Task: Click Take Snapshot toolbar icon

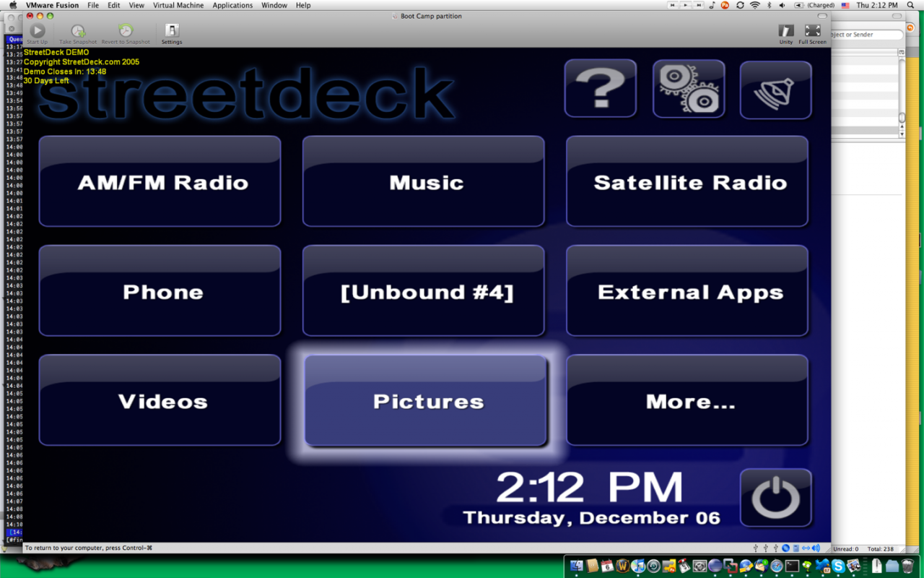Action: point(78,33)
